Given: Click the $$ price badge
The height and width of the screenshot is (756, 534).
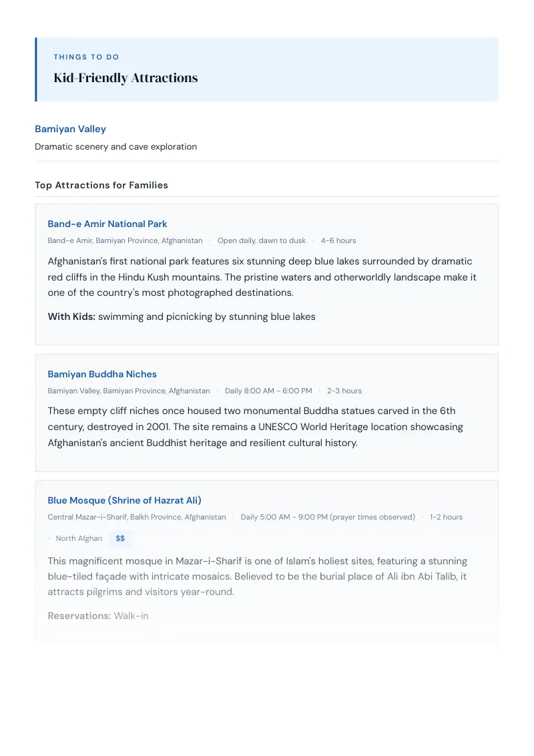Looking at the screenshot, I should point(120,538).
